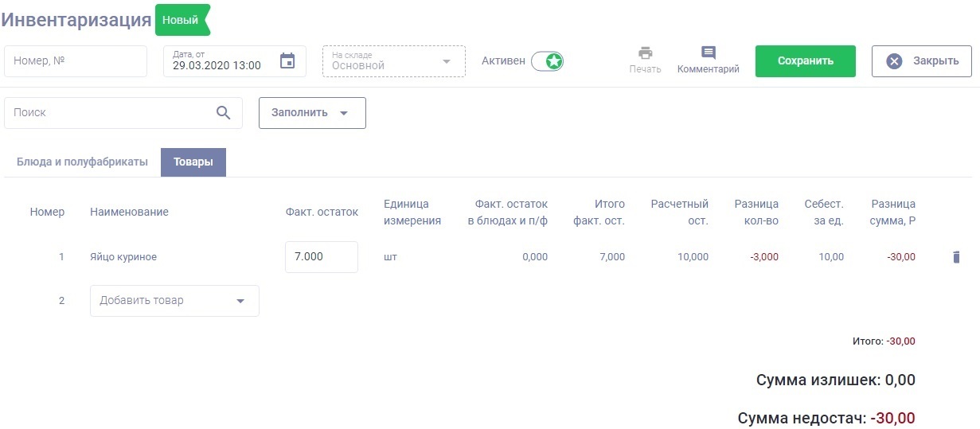The height and width of the screenshot is (429, 980).
Task: Click the X icon on Закрыть
Action: click(x=894, y=61)
